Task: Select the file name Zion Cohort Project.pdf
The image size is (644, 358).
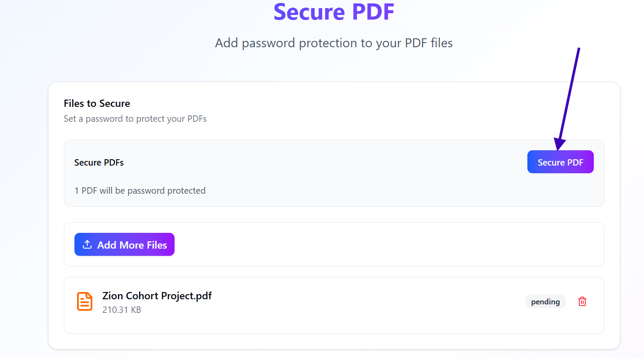Action: tap(157, 295)
